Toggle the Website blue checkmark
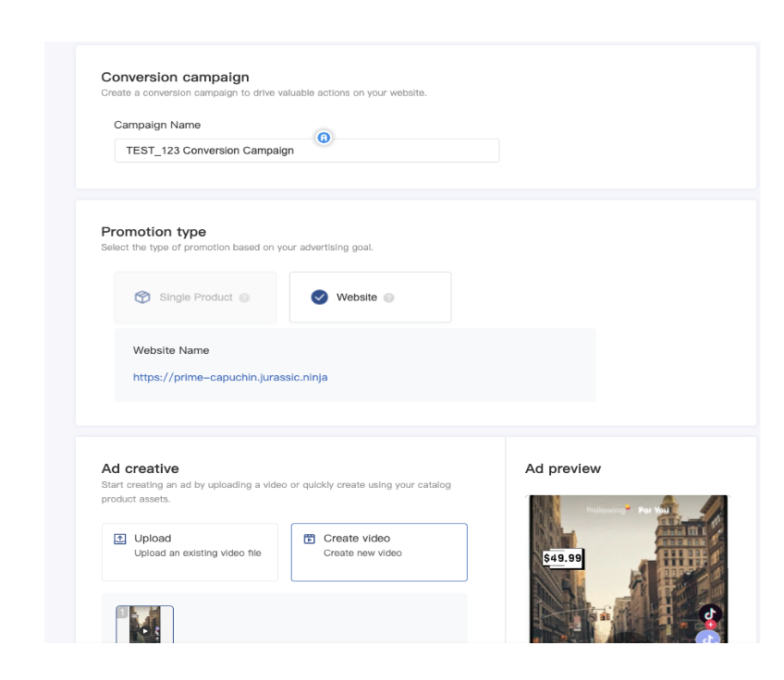The width and height of the screenshot is (784, 680). [x=320, y=297]
